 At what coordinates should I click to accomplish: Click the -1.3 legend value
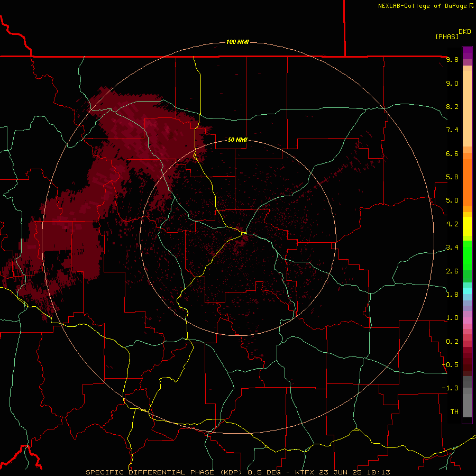pyautogui.click(x=451, y=388)
